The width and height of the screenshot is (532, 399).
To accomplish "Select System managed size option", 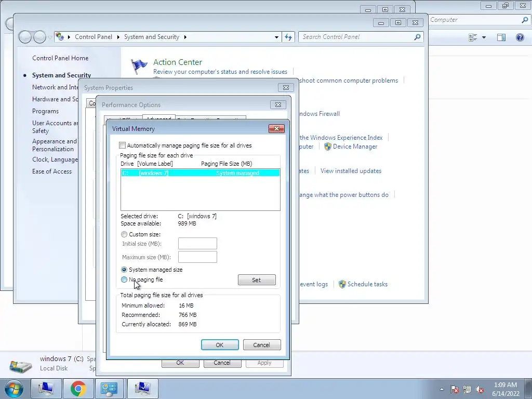I will (124, 270).
